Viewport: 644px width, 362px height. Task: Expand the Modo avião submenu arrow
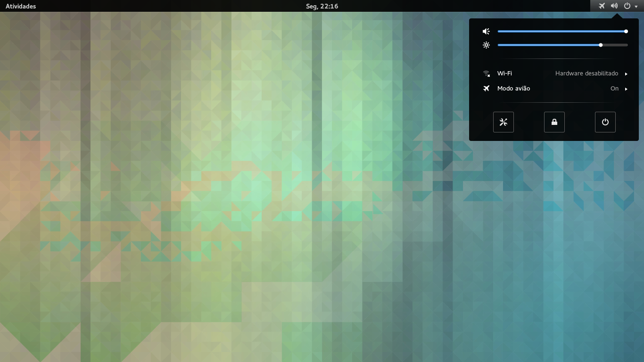tap(626, 89)
